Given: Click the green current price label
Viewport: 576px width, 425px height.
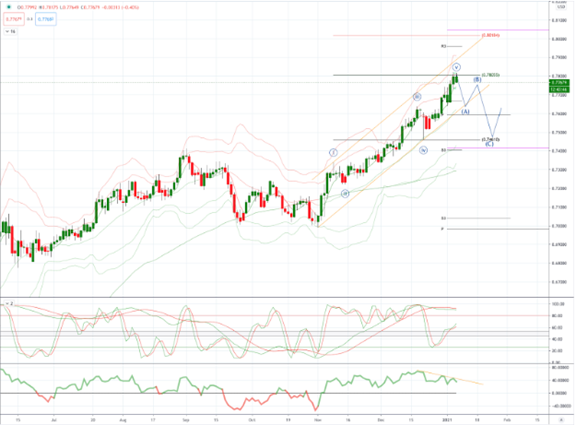Looking at the screenshot, I should [x=559, y=83].
